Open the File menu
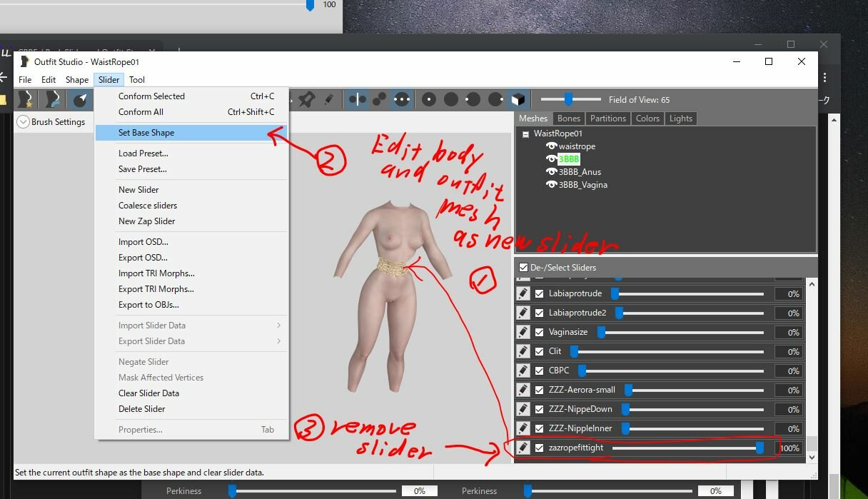 click(x=25, y=80)
